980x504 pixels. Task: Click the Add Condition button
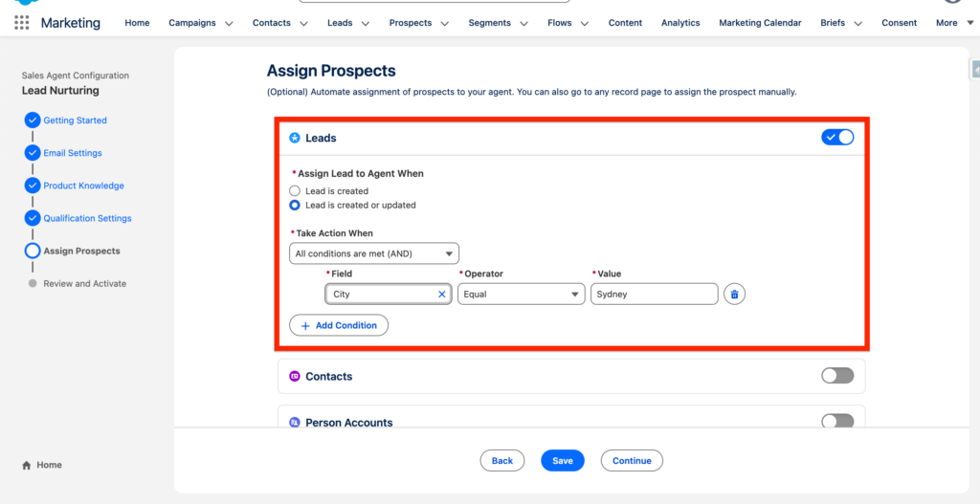click(x=339, y=325)
